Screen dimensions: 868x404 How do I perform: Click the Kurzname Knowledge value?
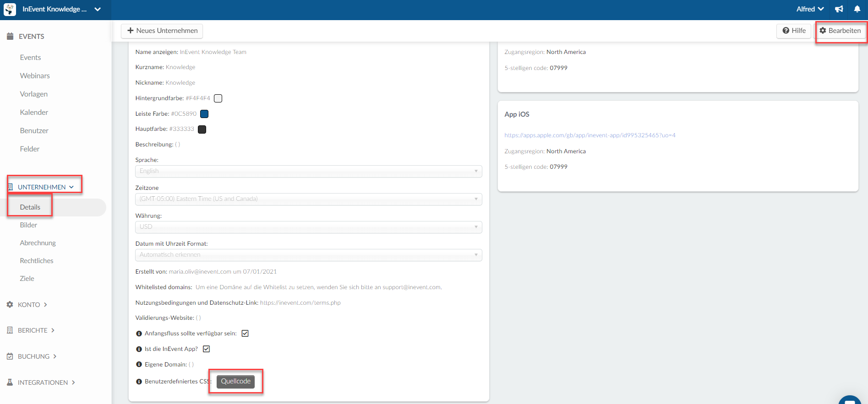(x=180, y=67)
